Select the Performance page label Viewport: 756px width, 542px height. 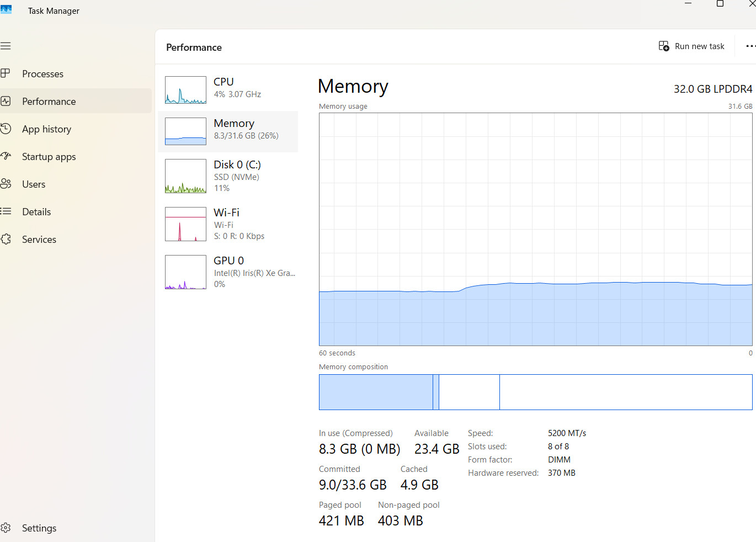click(49, 102)
